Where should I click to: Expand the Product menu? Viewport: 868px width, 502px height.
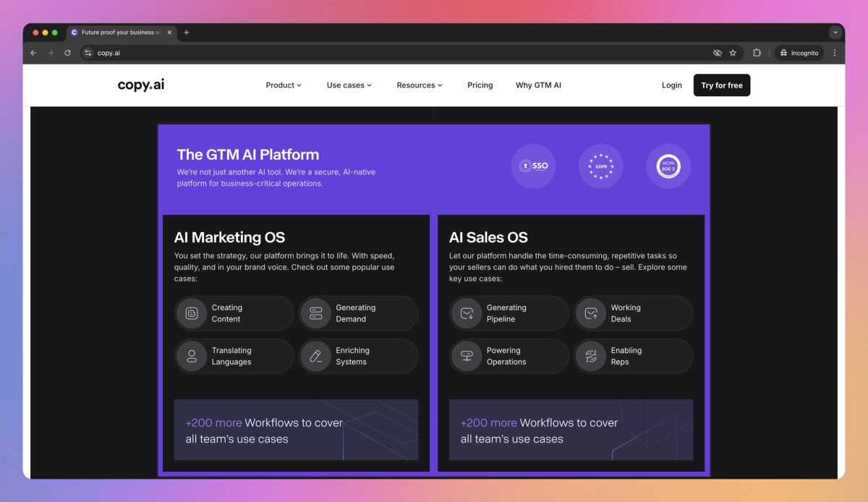(x=284, y=85)
